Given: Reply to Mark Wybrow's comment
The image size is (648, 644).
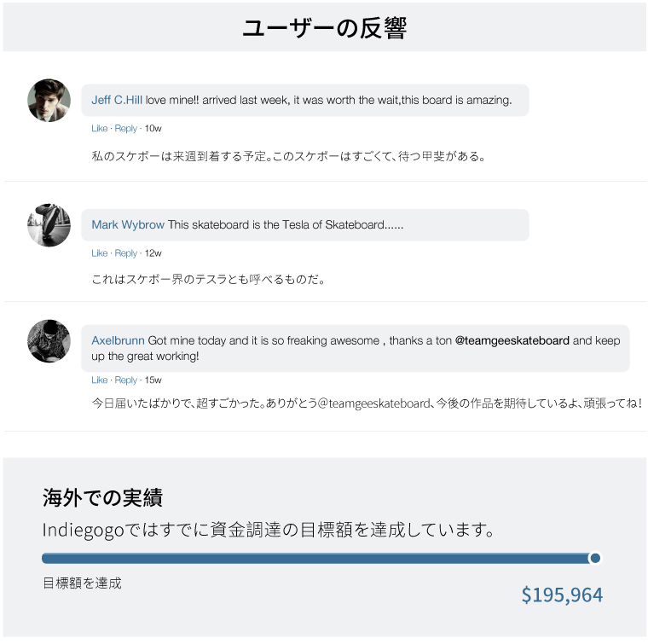Looking at the screenshot, I should click(125, 253).
